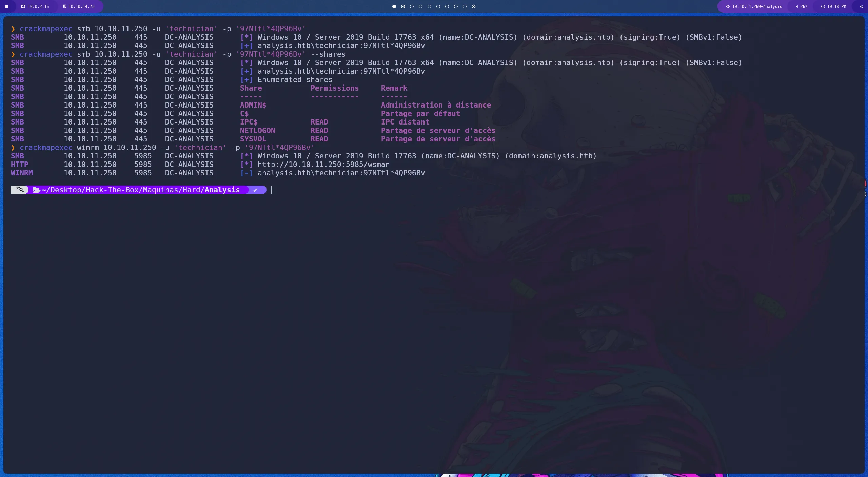Click the Kali dragon icon in shell prompt

[19, 190]
